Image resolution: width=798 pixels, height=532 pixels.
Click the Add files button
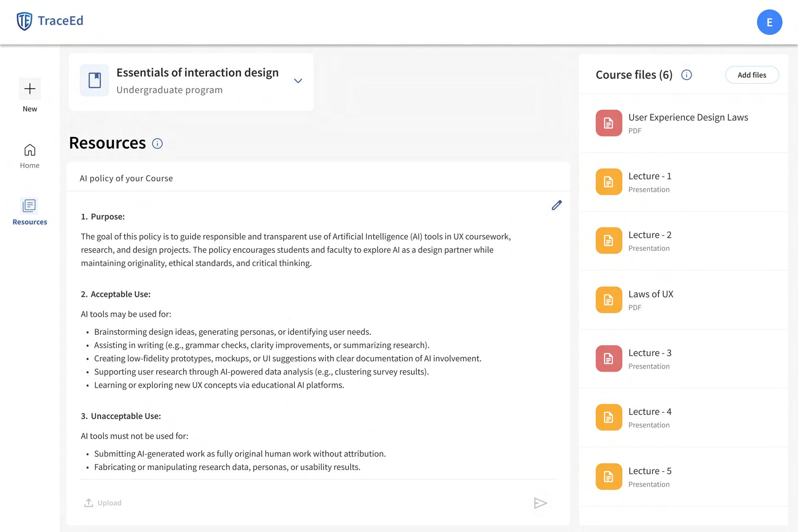pos(751,75)
